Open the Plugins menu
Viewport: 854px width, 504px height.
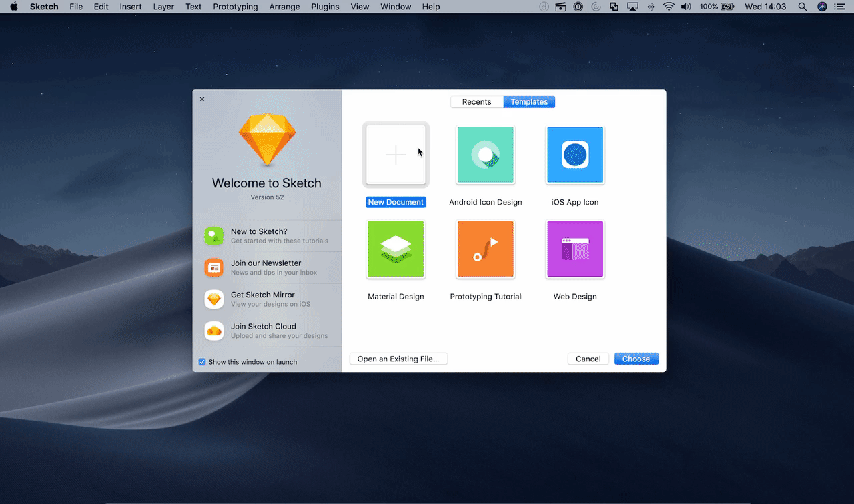(325, 7)
